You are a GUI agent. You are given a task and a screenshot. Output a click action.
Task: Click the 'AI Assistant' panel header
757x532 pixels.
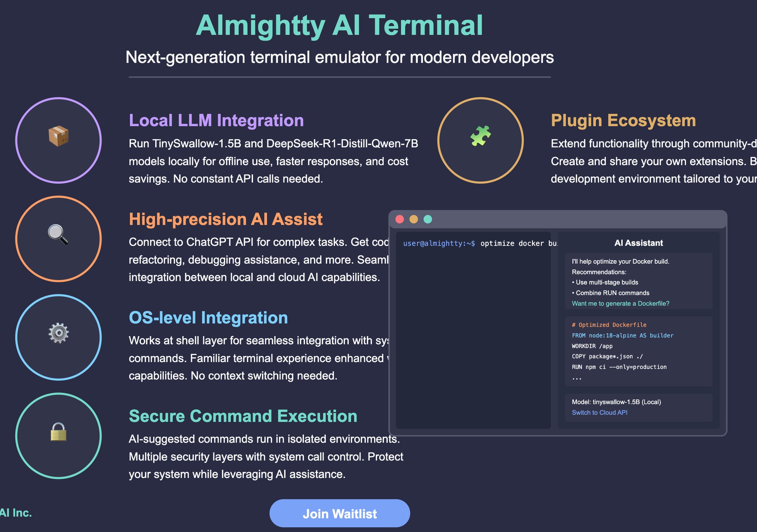(x=638, y=243)
